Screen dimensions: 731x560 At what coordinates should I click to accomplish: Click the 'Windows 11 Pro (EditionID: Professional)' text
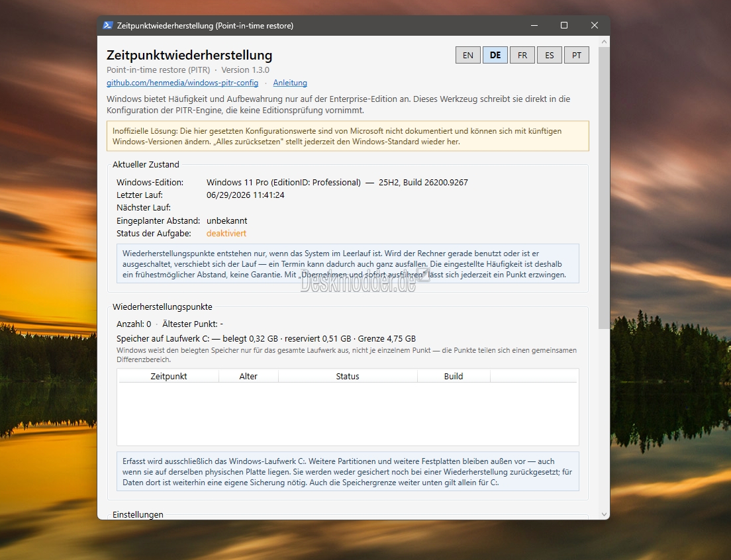point(283,182)
